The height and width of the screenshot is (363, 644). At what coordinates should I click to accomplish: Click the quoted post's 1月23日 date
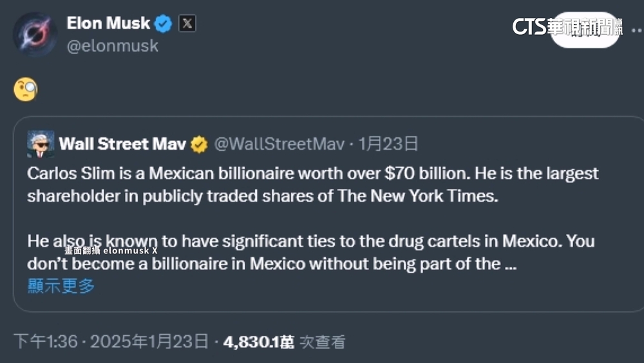(x=389, y=144)
